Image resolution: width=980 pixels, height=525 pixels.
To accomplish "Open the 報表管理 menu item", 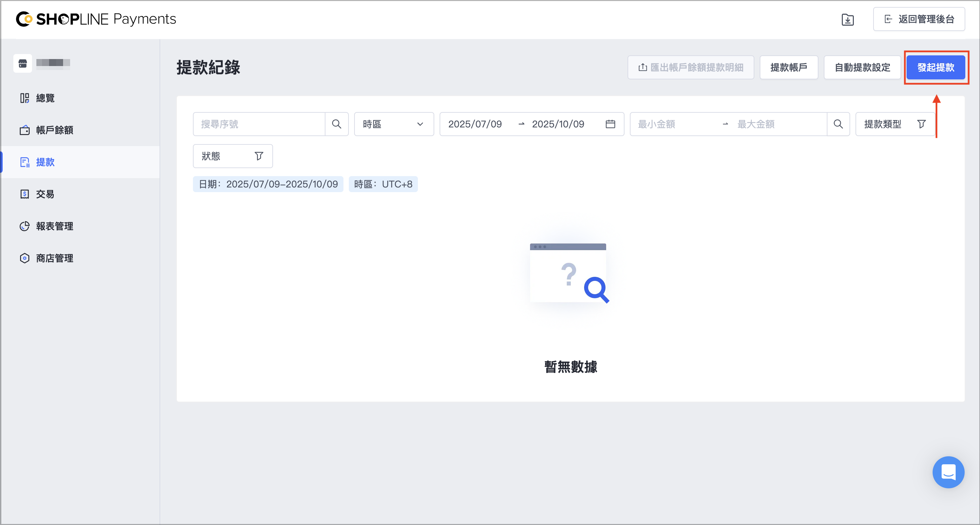I will (x=80, y=226).
